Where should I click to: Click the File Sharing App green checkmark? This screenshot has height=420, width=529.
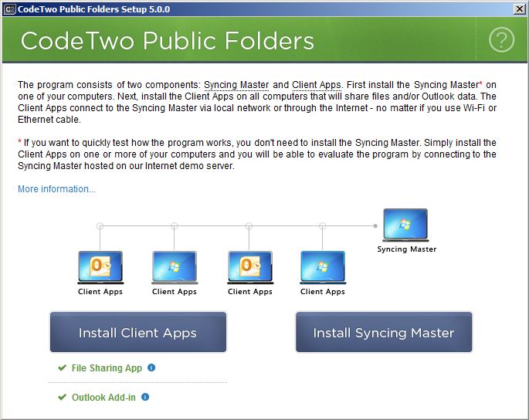(62, 367)
